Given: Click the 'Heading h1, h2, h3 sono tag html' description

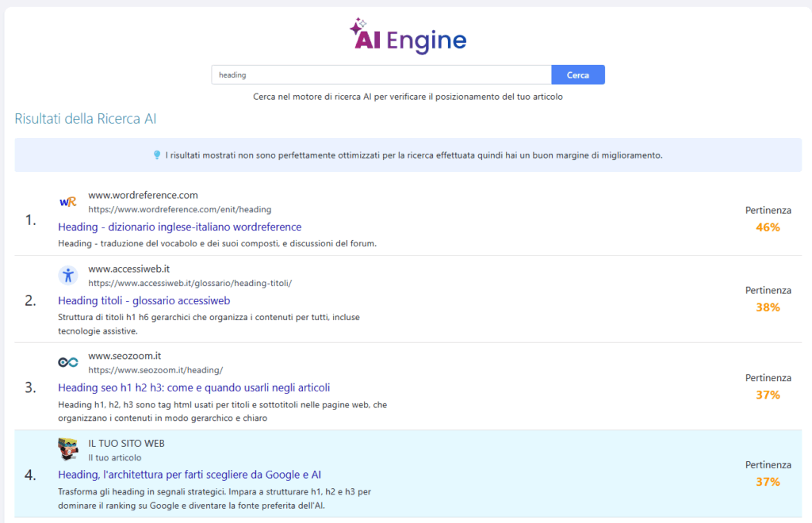Looking at the screenshot, I should tap(222, 411).
